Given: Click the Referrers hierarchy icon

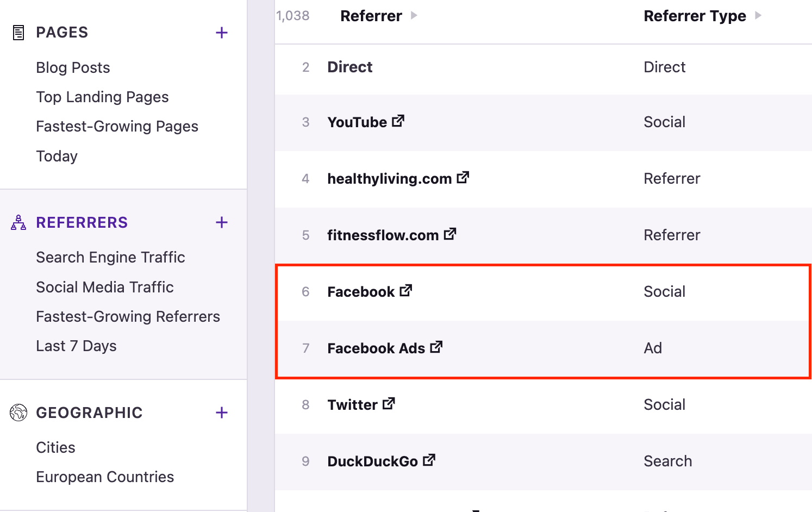Looking at the screenshot, I should (x=18, y=222).
